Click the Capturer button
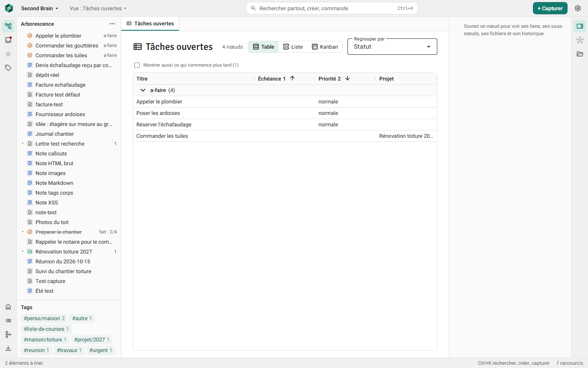588x368 pixels. pos(550,8)
